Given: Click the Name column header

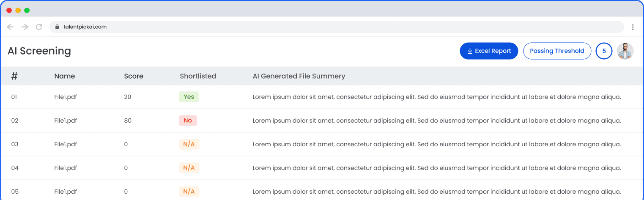Looking at the screenshot, I should (65, 77).
